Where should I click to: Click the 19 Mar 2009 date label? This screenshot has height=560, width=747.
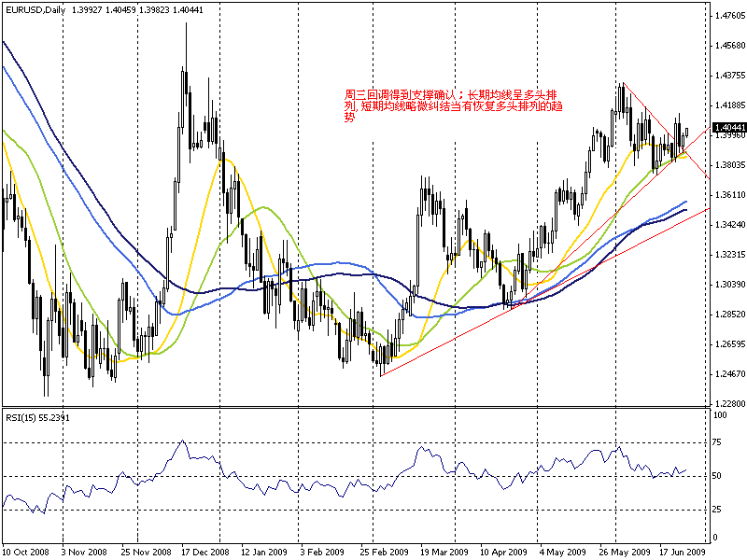pos(444,552)
